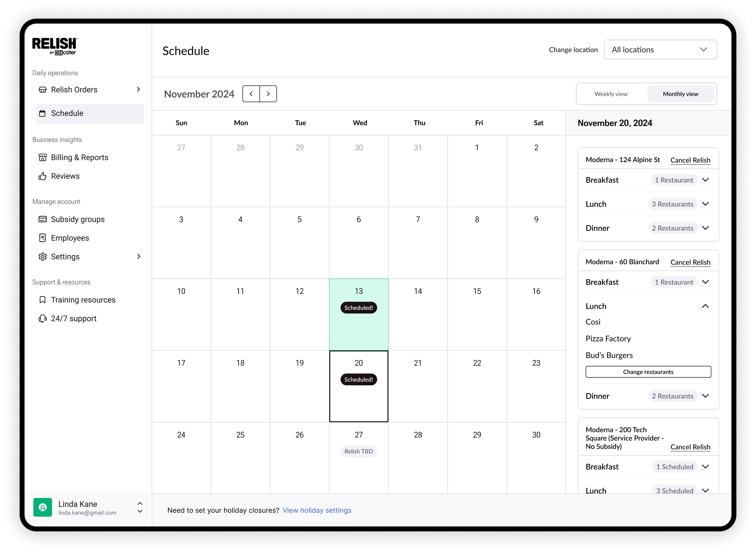
Task: Go to previous month with left arrow
Action: [x=251, y=94]
